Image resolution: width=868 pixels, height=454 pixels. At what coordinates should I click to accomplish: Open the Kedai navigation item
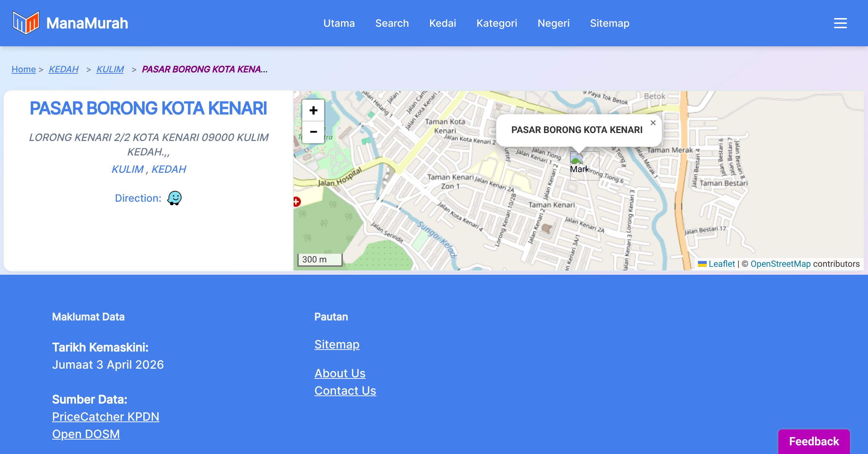coord(442,23)
